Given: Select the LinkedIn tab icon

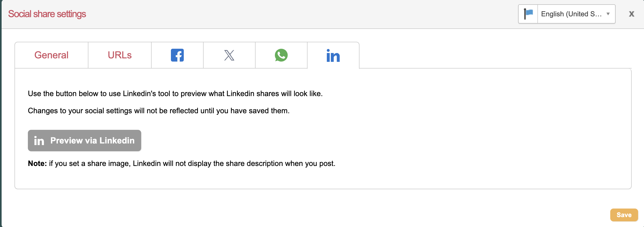Looking at the screenshot, I should [x=333, y=56].
